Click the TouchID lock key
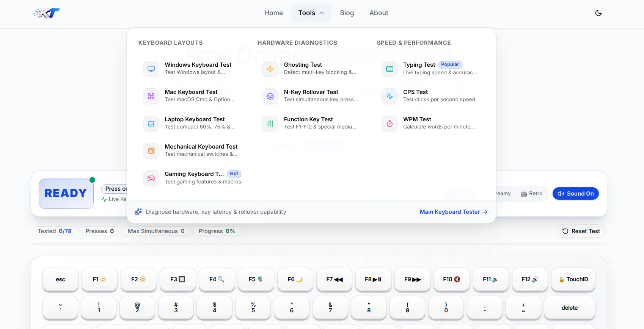Image resolution: width=644 pixels, height=329 pixels. coord(573,280)
